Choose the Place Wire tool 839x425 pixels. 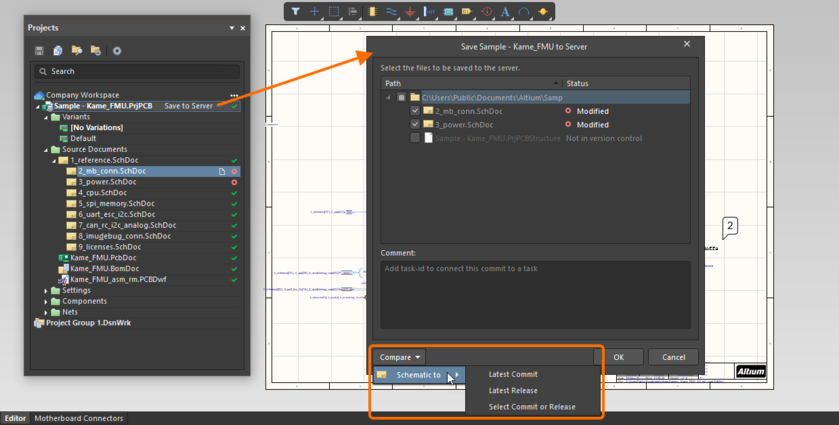[x=391, y=12]
